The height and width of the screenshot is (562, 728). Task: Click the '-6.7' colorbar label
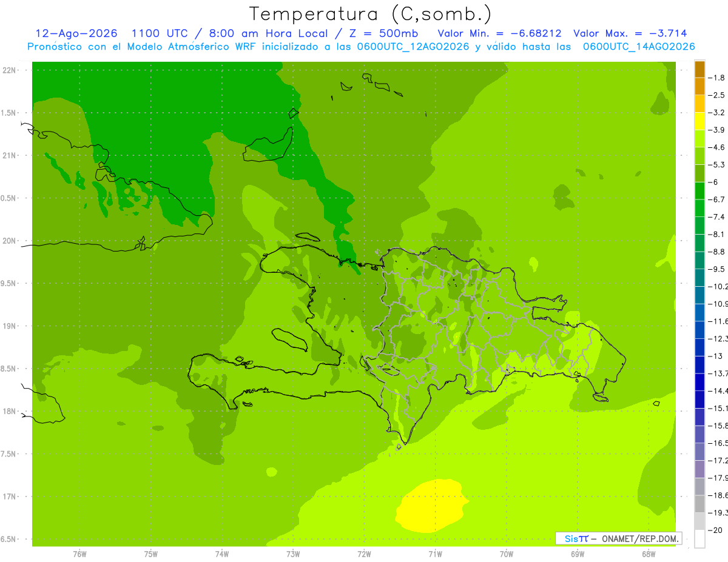(x=716, y=199)
